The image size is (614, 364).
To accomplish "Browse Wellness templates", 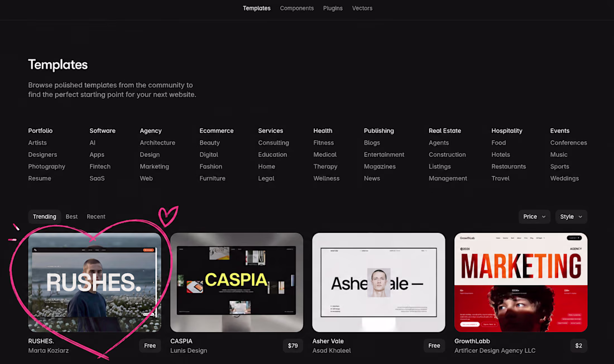I will (x=327, y=178).
